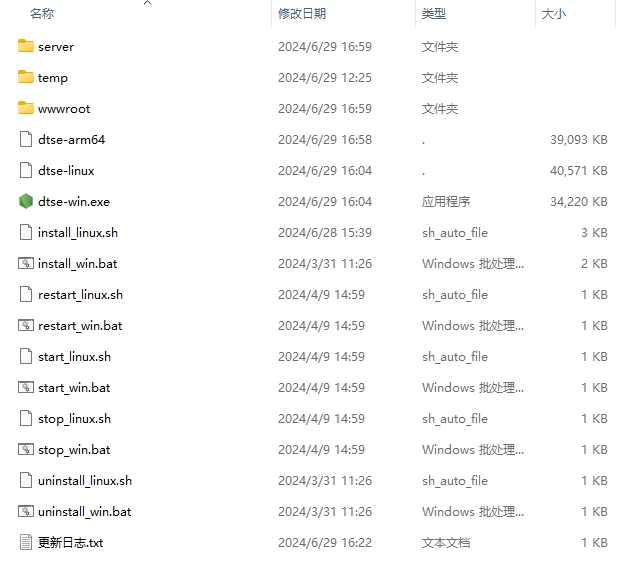Click the green dtse-win.exe application icon

[26, 201]
